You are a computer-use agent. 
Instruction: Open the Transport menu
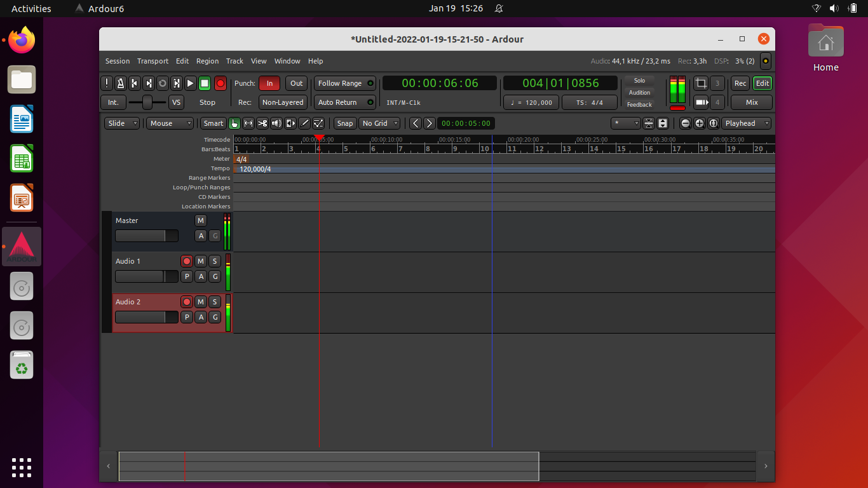153,61
